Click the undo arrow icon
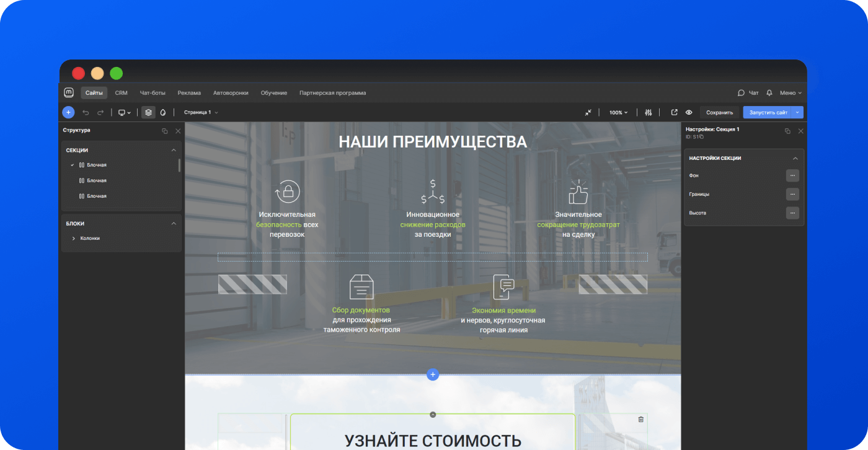The image size is (868, 450). (x=86, y=112)
